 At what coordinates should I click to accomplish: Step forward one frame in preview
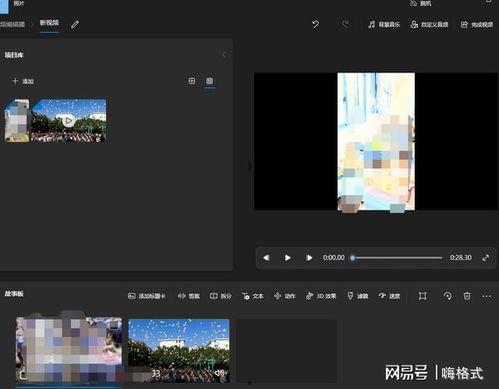[x=309, y=258]
